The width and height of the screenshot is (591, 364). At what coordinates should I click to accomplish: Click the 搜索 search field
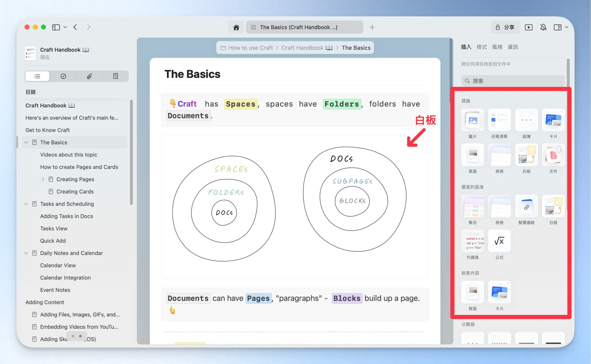pyautogui.click(x=513, y=81)
